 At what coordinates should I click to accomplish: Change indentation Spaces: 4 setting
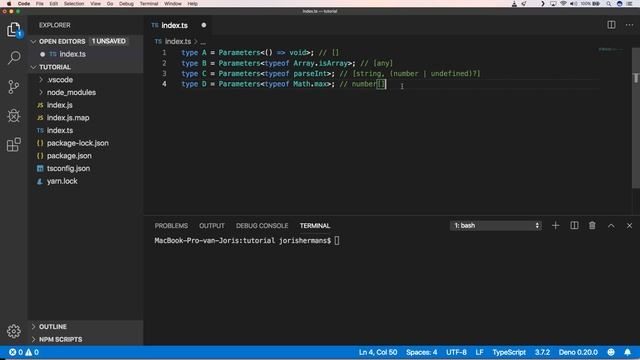[421, 352]
